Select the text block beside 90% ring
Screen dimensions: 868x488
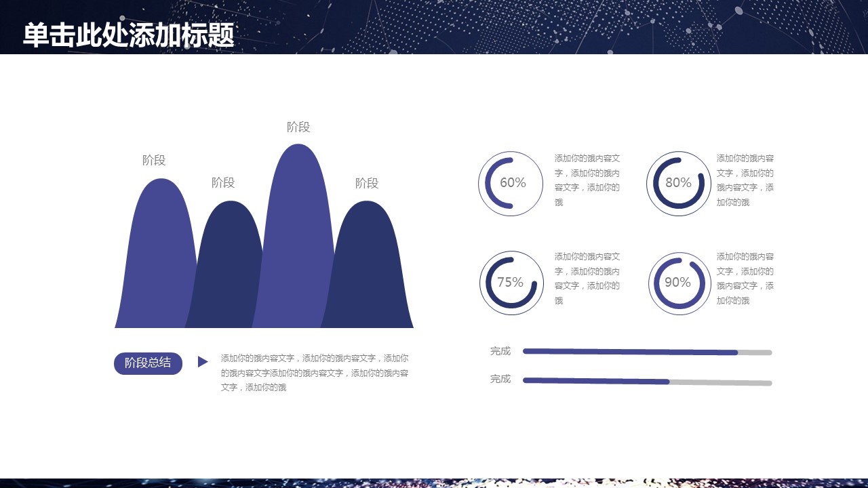(x=745, y=279)
